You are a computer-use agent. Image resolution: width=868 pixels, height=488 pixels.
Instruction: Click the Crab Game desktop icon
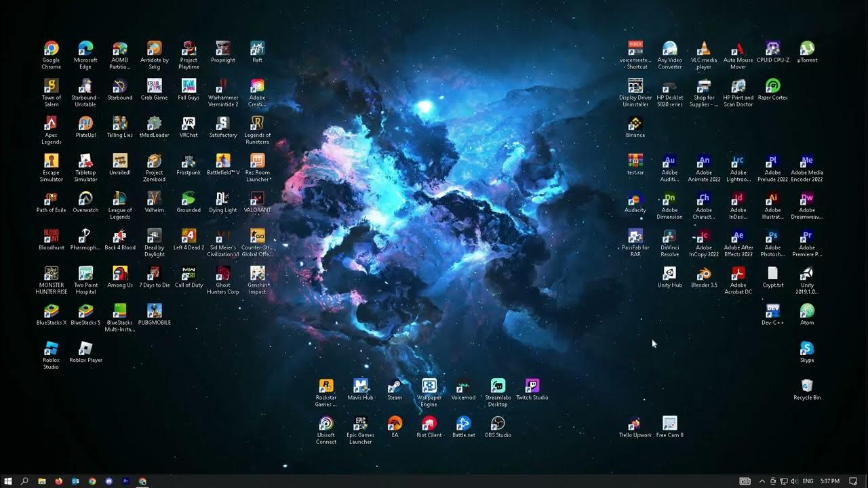(x=154, y=89)
